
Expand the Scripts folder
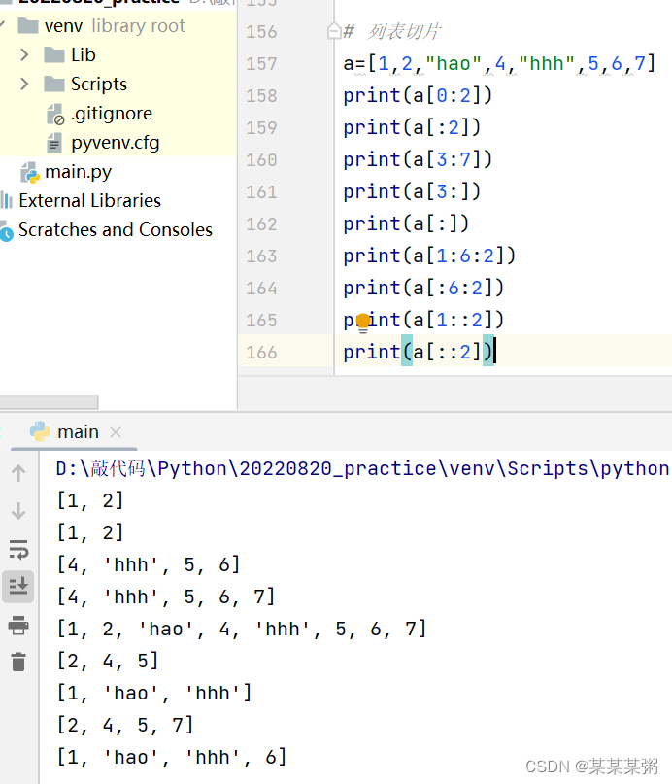(24, 84)
